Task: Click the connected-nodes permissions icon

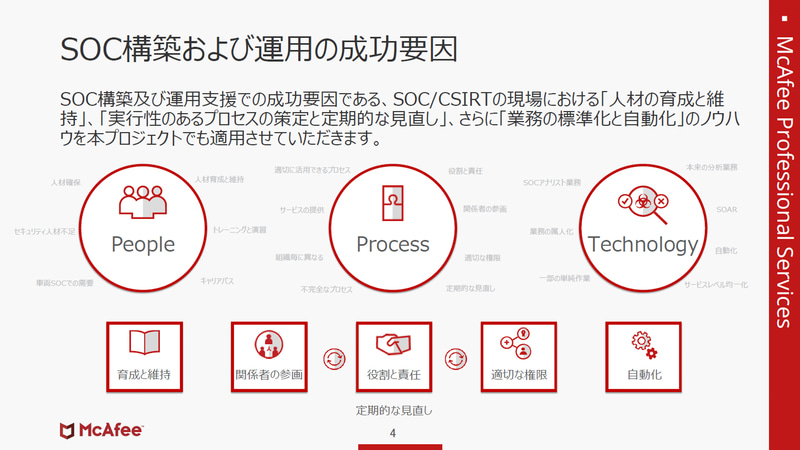Action: tap(517, 343)
